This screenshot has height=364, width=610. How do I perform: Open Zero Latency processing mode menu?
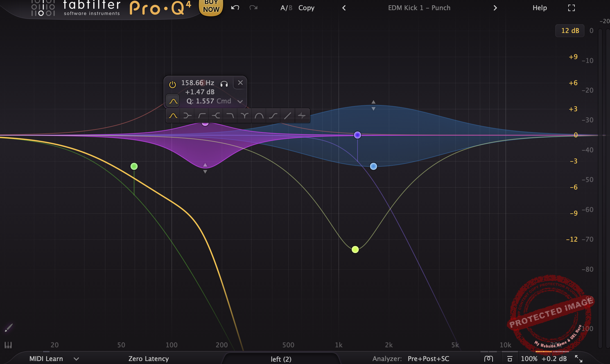tap(148, 359)
